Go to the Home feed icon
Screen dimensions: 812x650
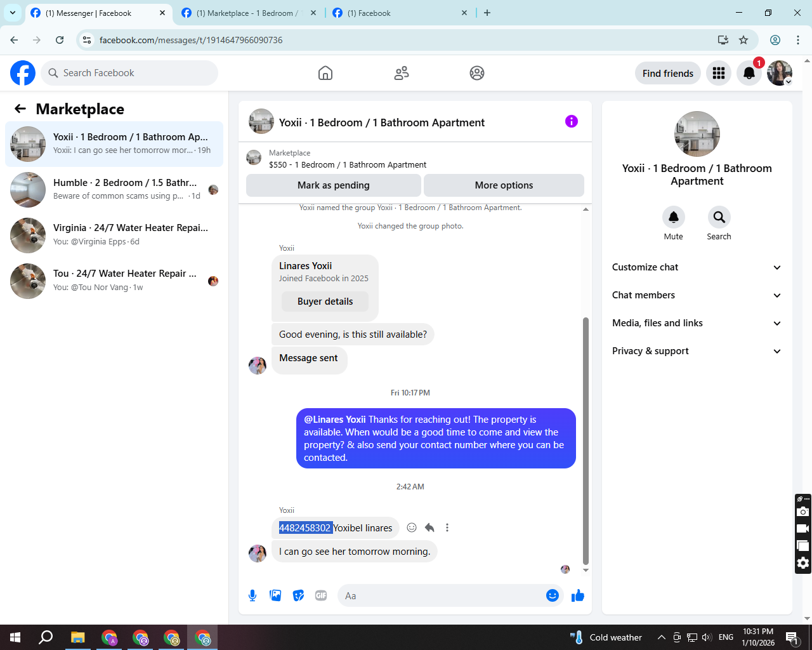tap(325, 73)
